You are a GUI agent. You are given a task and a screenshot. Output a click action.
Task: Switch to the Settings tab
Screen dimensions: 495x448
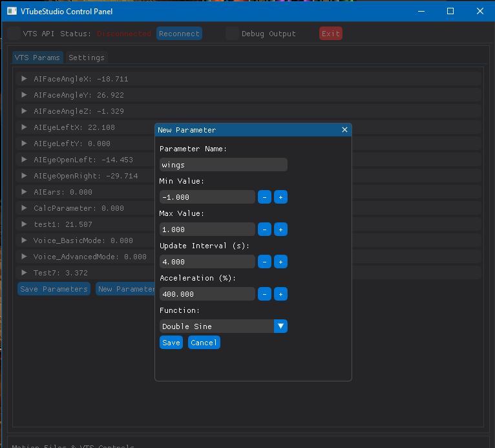[x=86, y=58]
